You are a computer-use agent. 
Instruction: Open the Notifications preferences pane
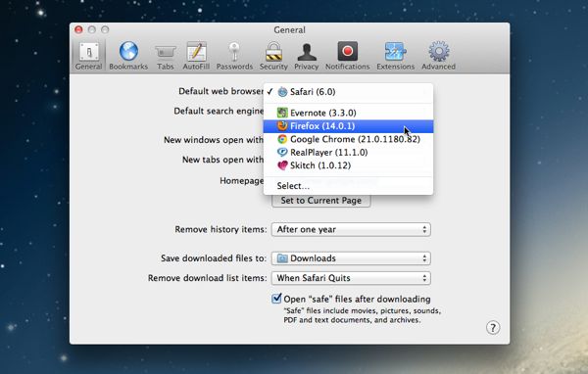(347, 56)
